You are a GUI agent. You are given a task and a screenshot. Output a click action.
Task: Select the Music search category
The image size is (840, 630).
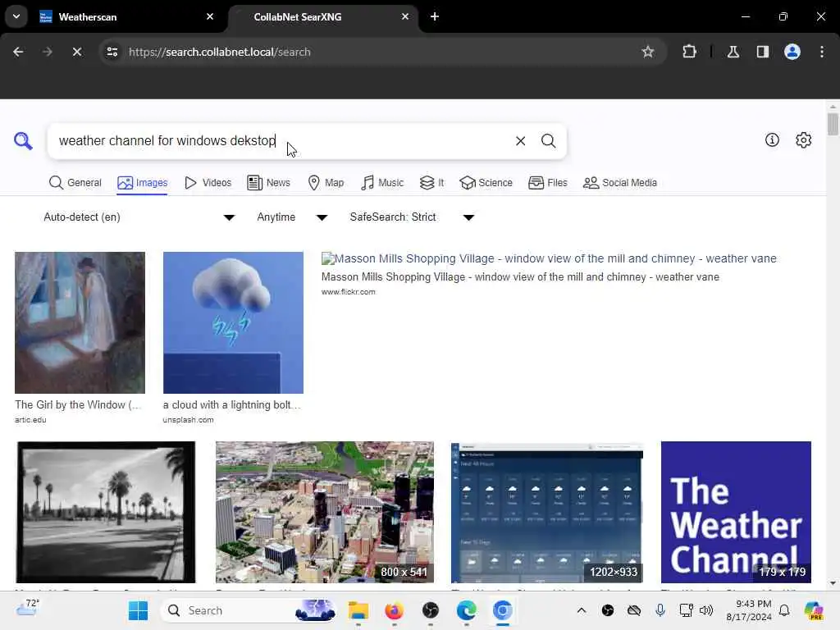[382, 183]
